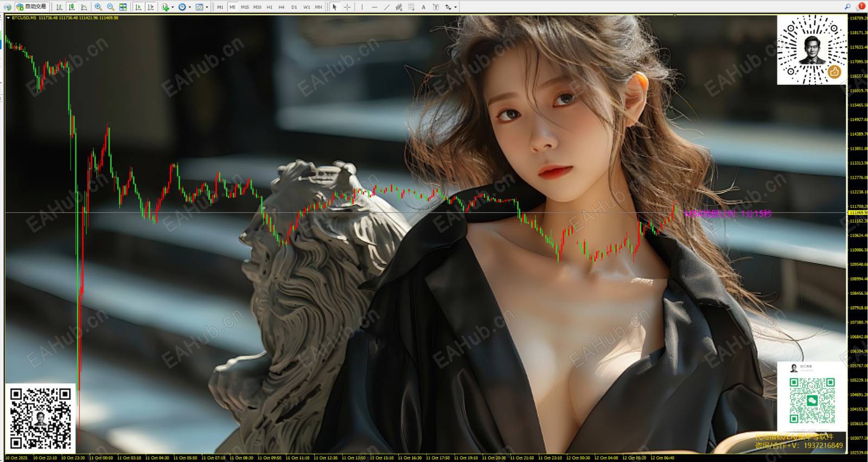Click the chart templates icon
This screenshot has width=868, height=462.
click(x=199, y=7)
